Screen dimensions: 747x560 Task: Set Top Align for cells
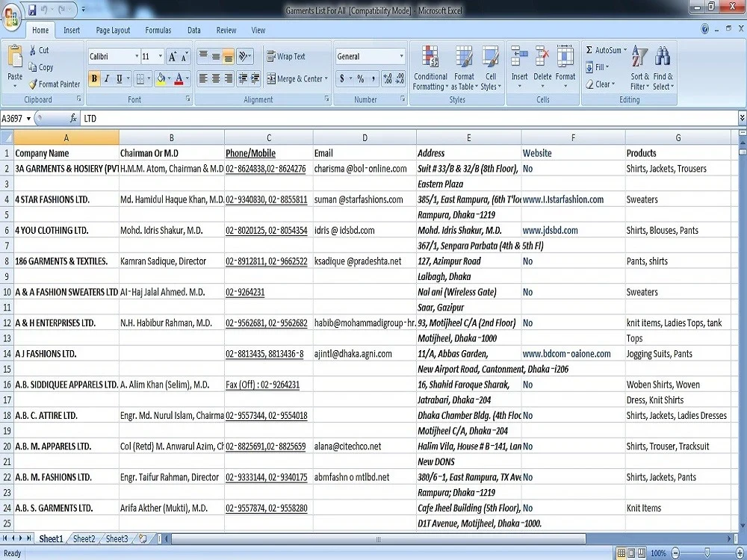(203, 57)
